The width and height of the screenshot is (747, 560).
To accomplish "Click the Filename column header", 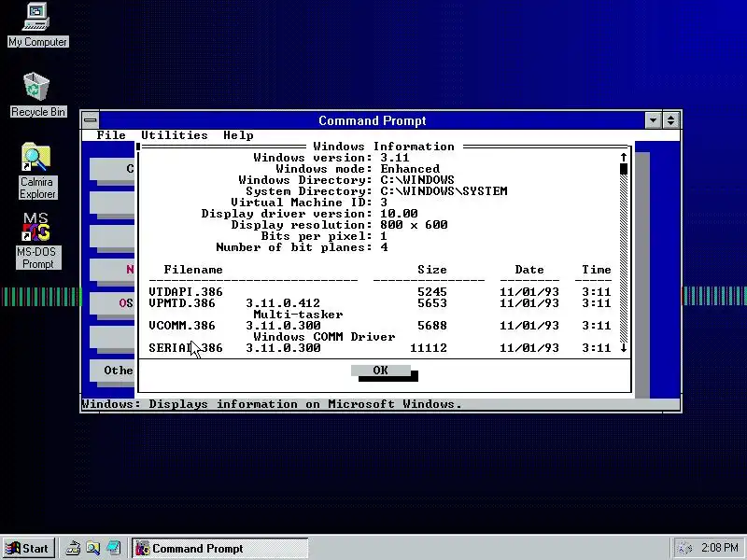I will tap(193, 270).
